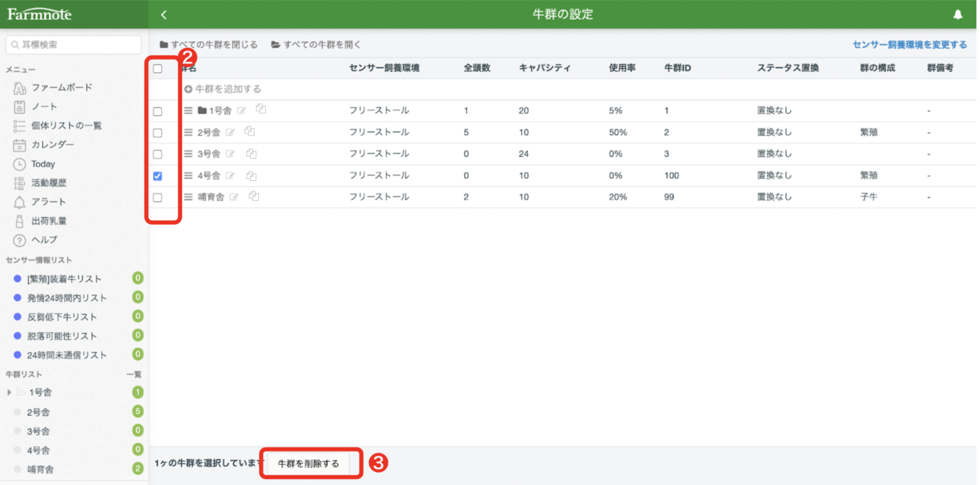This screenshot has width=980, height=485.
Task: Click the 牛群ID column header
Action: click(x=677, y=68)
